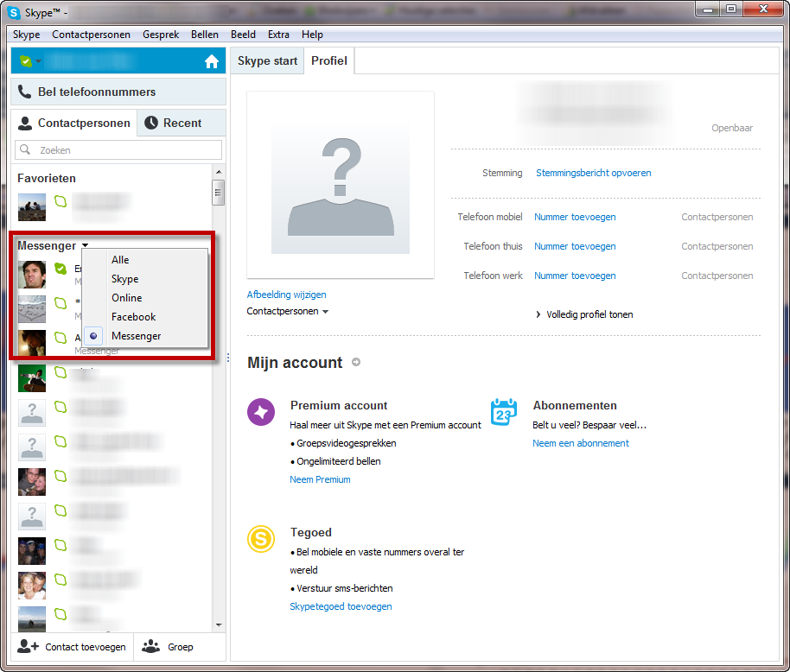Open the Profiel tab
Viewport: 790px width, 672px height.
[x=329, y=61]
